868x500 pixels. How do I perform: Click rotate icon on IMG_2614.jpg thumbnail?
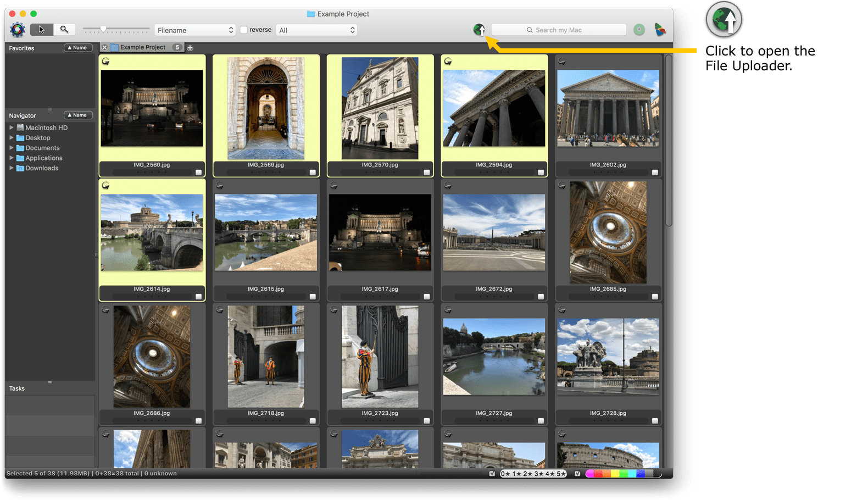point(105,186)
